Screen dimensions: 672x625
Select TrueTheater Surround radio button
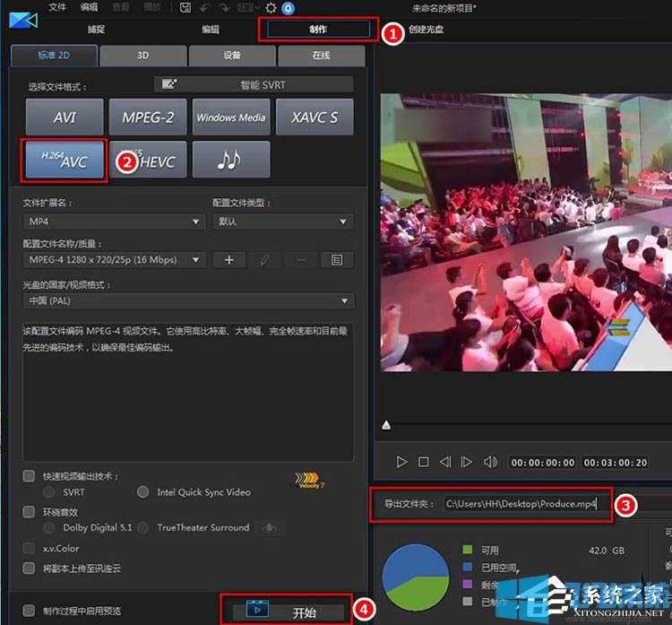[x=143, y=527]
